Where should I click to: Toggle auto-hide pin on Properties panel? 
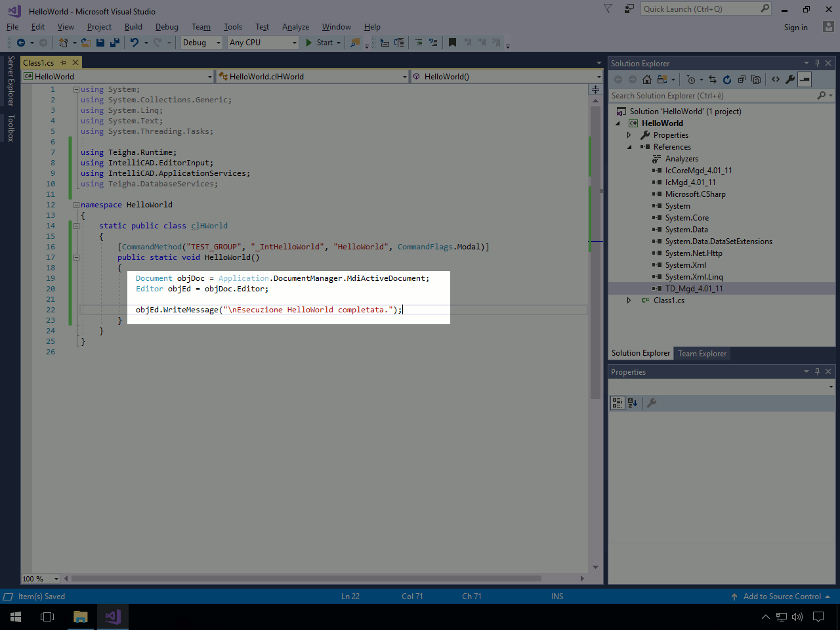point(817,371)
